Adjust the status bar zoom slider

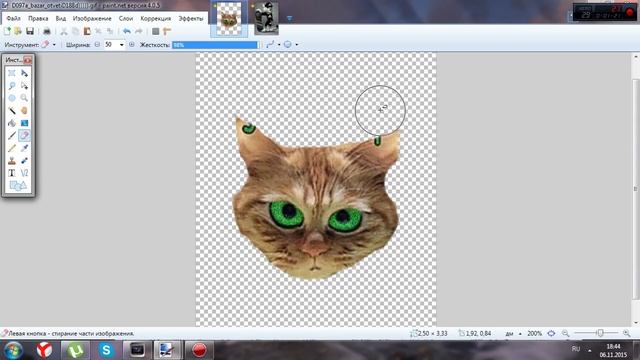click(x=600, y=333)
